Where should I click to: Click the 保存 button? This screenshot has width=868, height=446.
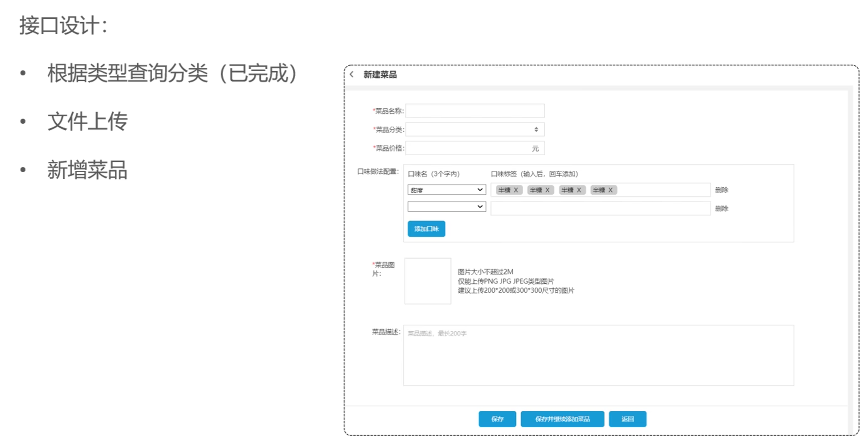pos(497,419)
